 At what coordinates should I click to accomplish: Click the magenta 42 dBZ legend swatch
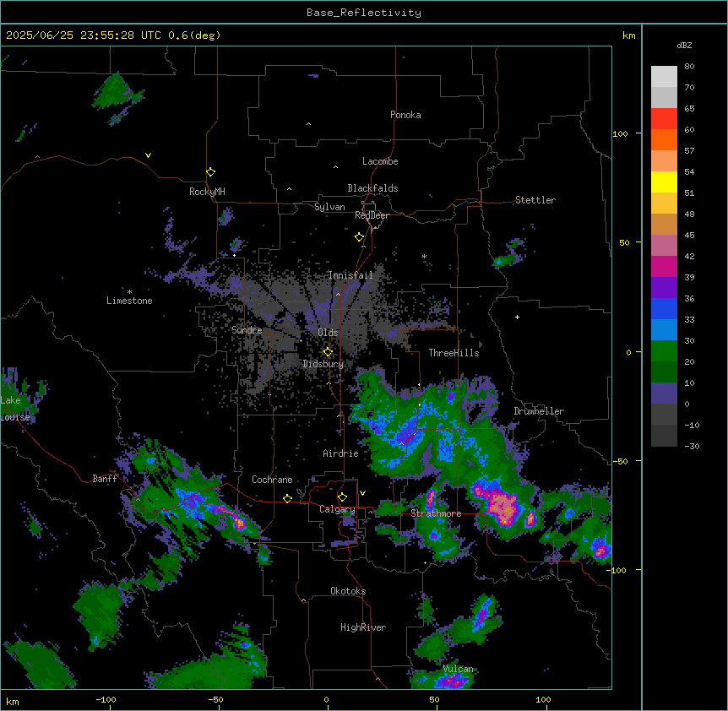click(x=664, y=266)
